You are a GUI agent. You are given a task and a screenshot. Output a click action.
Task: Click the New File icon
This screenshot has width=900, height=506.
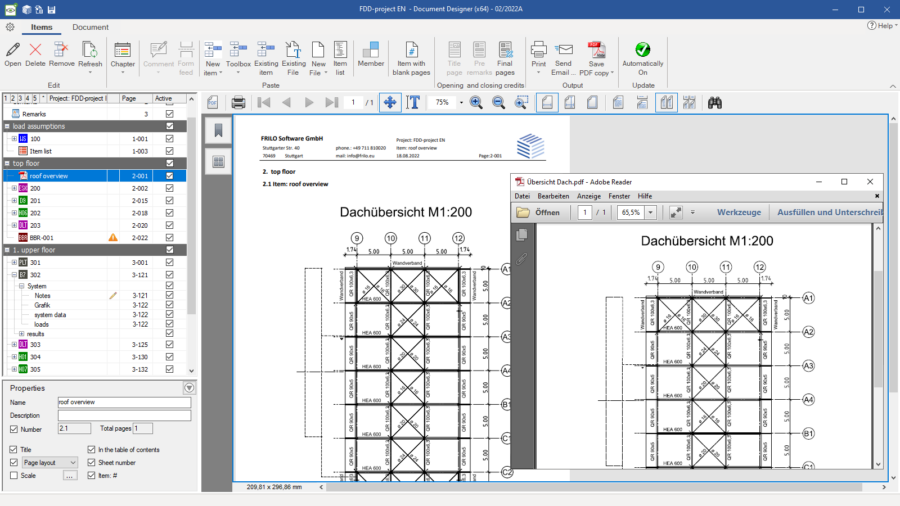(x=318, y=50)
